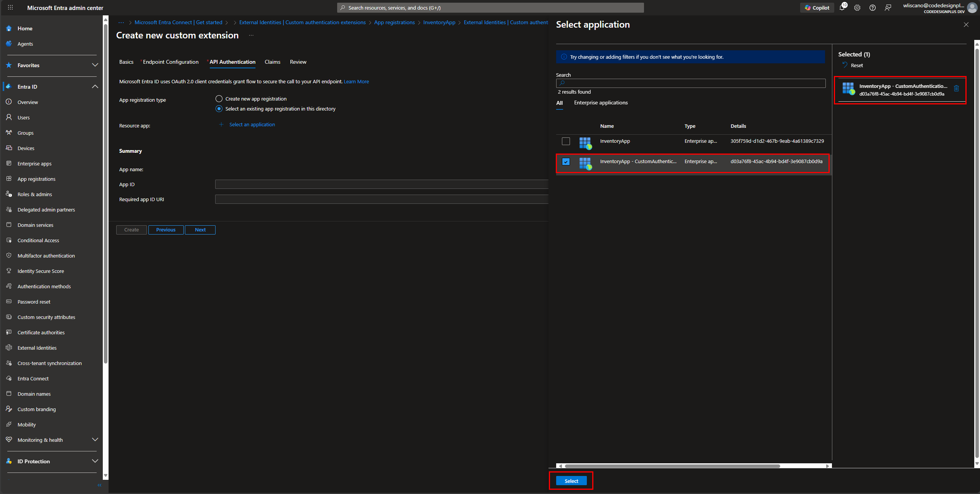Click the Conditional Access icon
The image size is (980, 494).
pos(9,240)
